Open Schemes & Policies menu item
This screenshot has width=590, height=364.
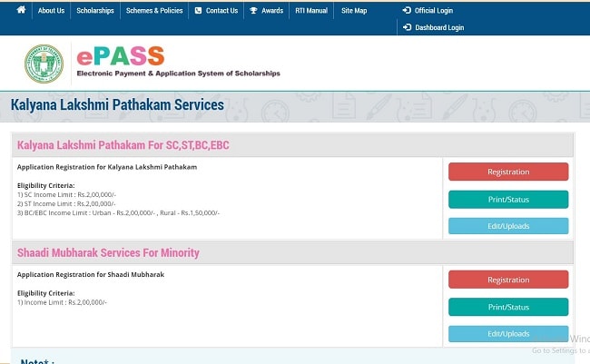154,11
